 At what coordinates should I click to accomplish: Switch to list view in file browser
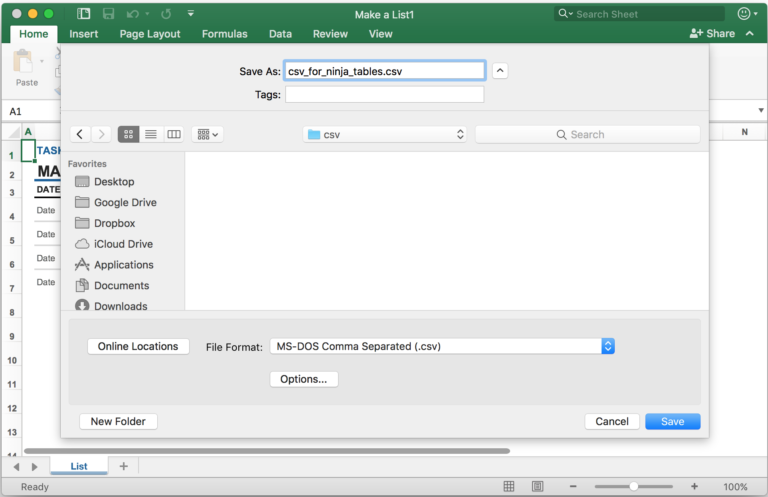[x=151, y=134]
